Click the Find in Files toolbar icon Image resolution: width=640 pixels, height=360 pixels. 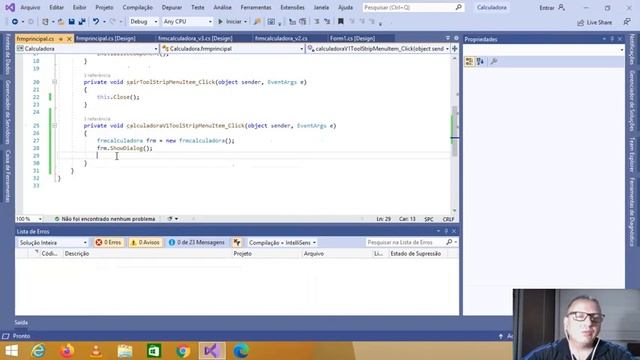[x=257, y=22]
